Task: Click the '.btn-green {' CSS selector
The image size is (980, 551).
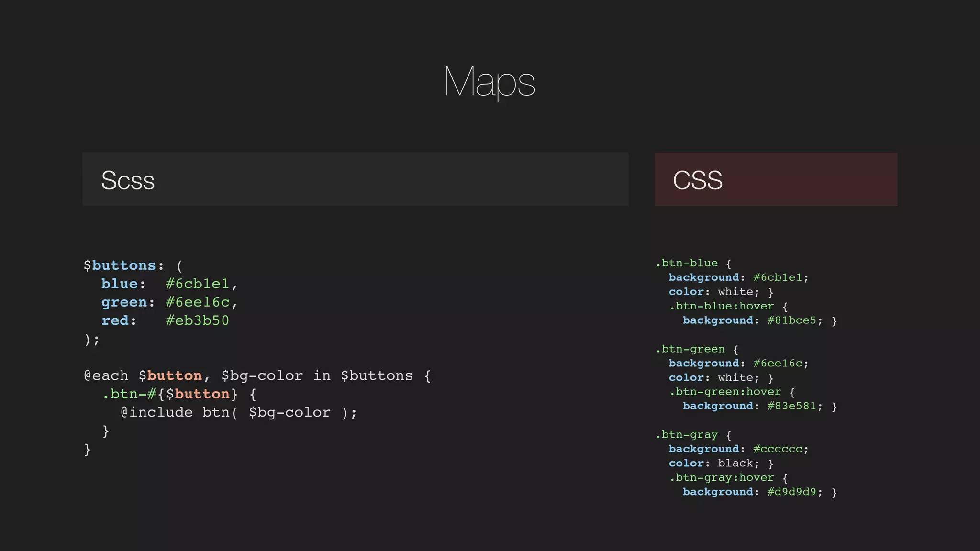Action: pyautogui.click(x=697, y=349)
